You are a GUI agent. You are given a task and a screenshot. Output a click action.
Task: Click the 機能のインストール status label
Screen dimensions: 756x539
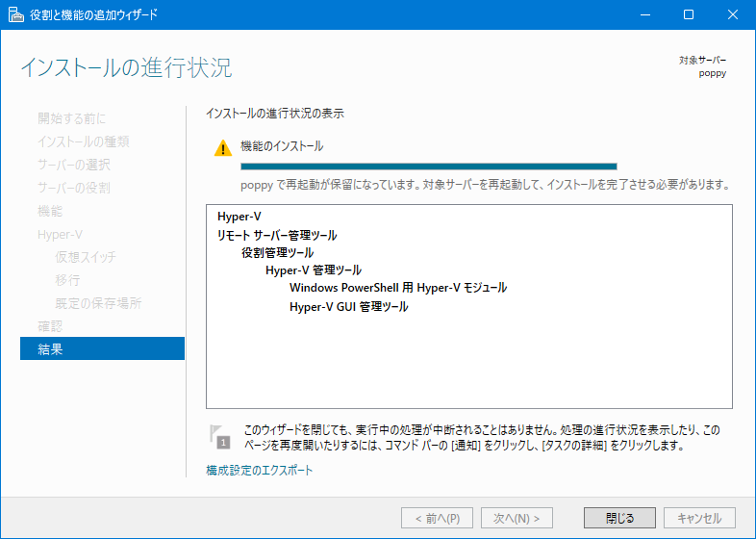pyautogui.click(x=282, y=146)
